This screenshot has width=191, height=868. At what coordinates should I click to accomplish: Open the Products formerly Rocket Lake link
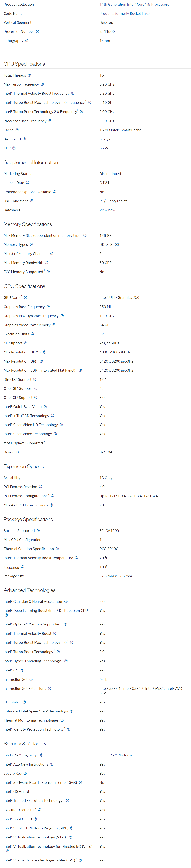(124, 13)
